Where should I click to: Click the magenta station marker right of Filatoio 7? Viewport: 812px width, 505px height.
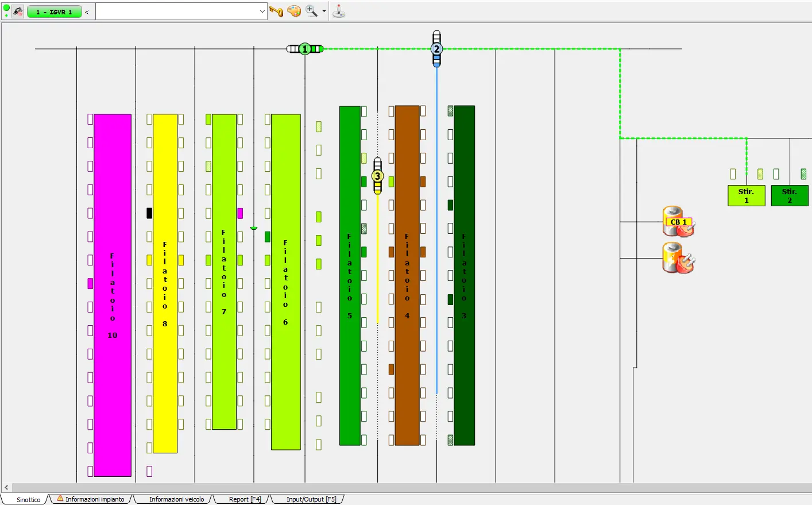click(240, 213)
